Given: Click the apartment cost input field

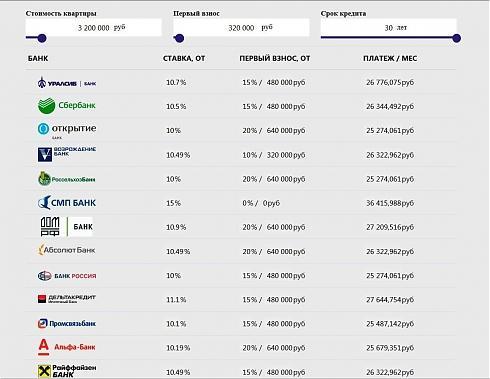Looking at the screenshot, I should click(93, 28).
